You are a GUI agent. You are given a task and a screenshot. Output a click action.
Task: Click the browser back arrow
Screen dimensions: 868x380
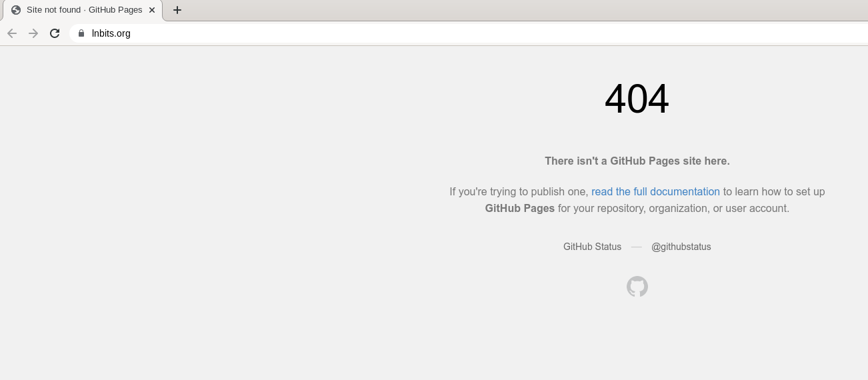click(12, 33)
